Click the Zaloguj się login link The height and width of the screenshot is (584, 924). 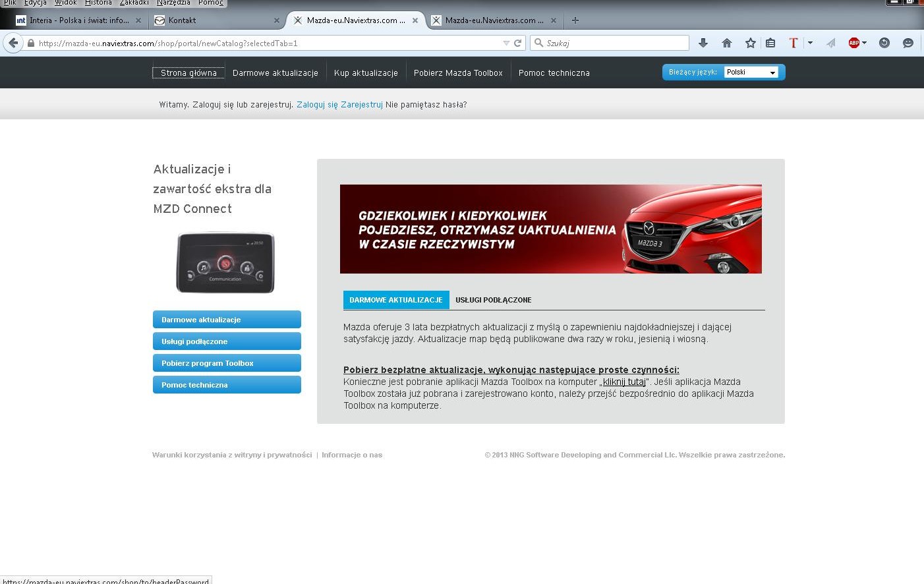pyautogui.click(x=317, y=105)
